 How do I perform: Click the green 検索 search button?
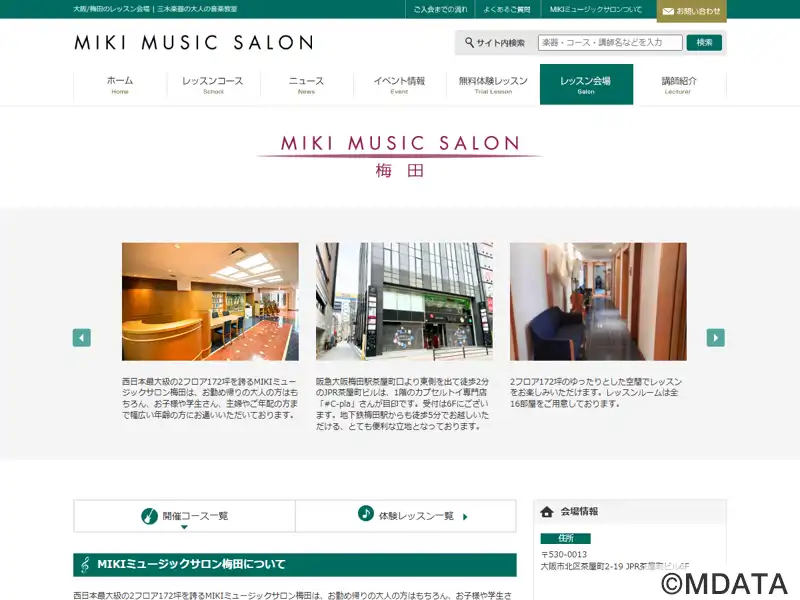click(704, 42)
